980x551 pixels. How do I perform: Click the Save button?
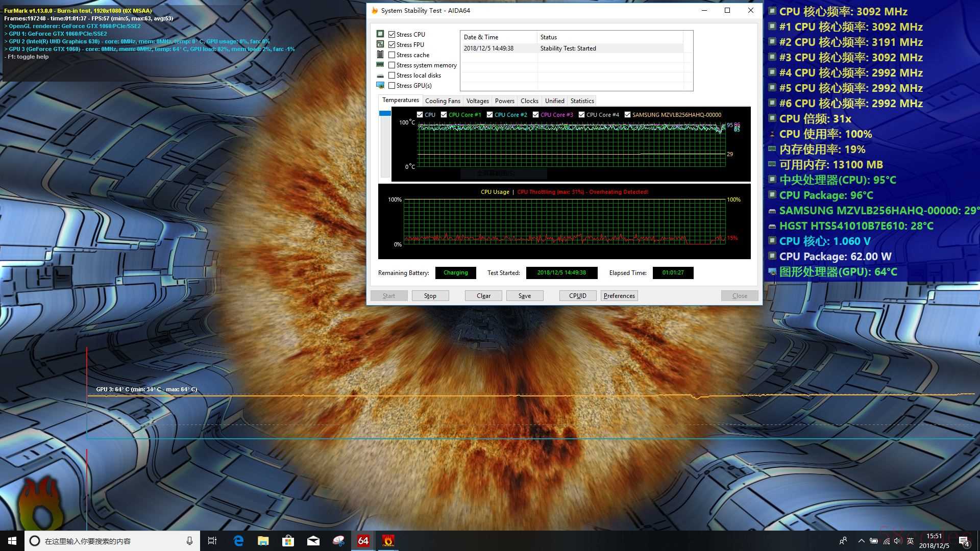point(525,296)
